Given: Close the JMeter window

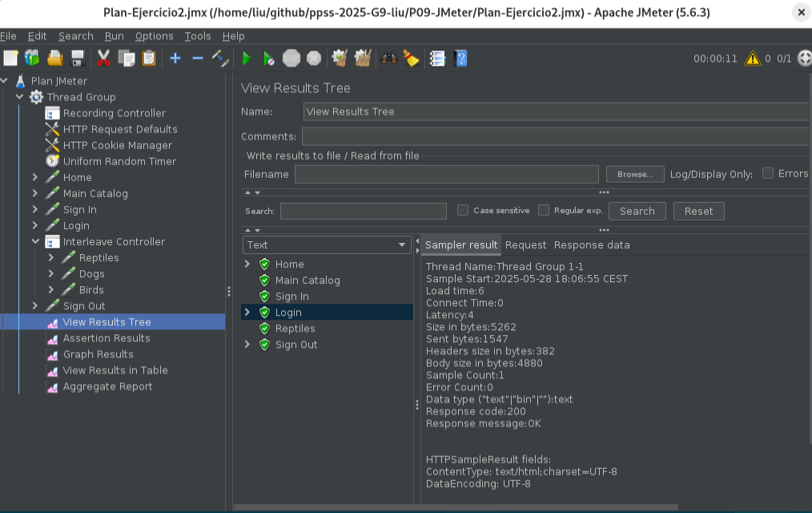Looking at the screenshot, I should (801, 13).
